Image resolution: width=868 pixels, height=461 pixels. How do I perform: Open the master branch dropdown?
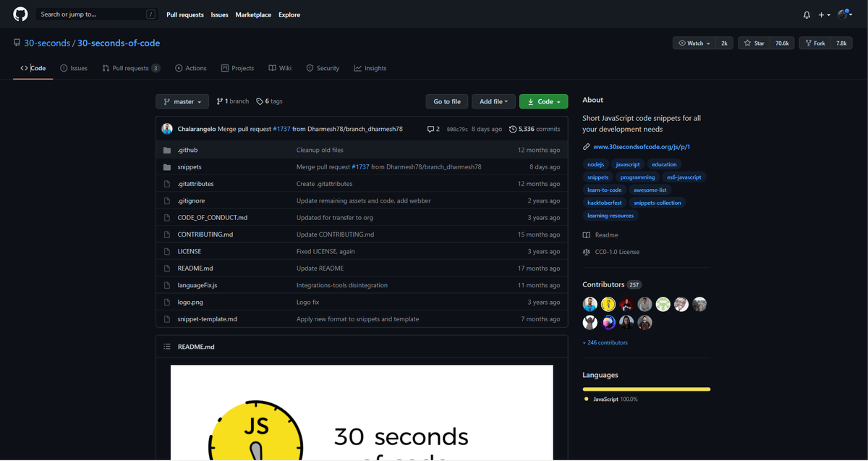click(x=182, y=102)
